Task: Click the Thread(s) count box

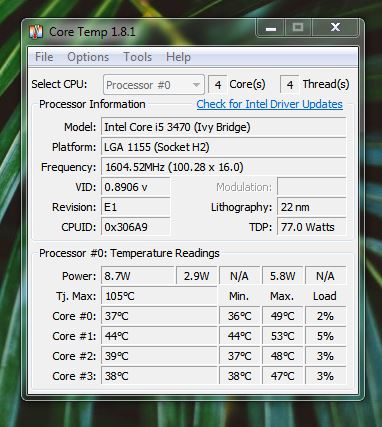Action: [290, 85]
